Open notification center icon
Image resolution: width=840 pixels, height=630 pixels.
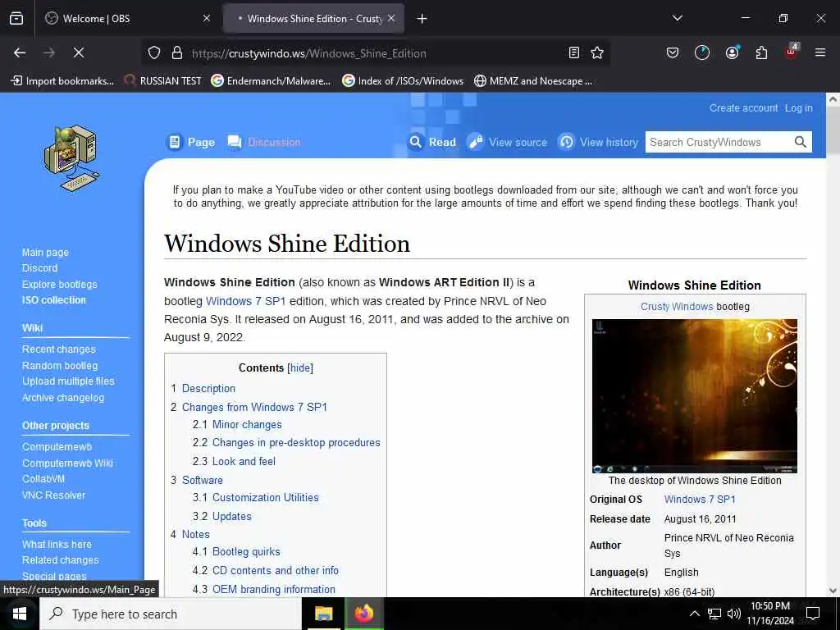(x=813, y=614)
